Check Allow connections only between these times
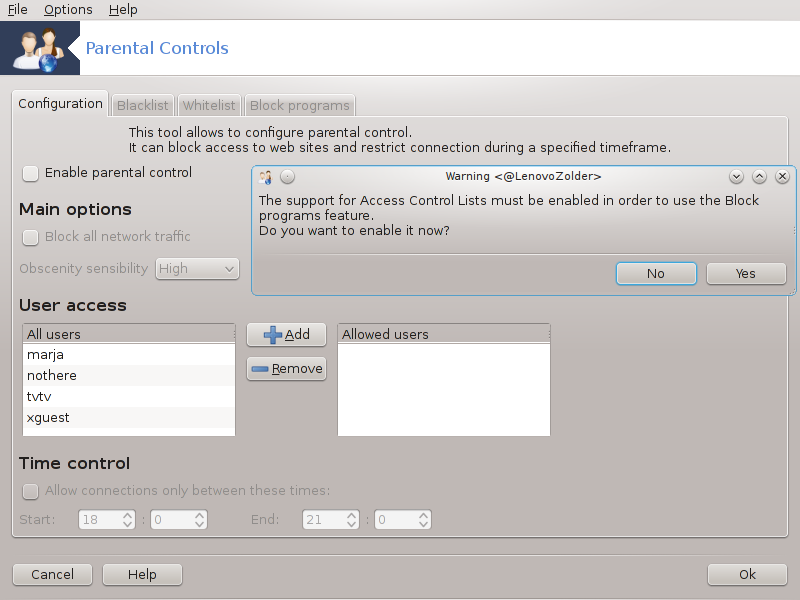The image size is (800, 600). coord(31,491)
